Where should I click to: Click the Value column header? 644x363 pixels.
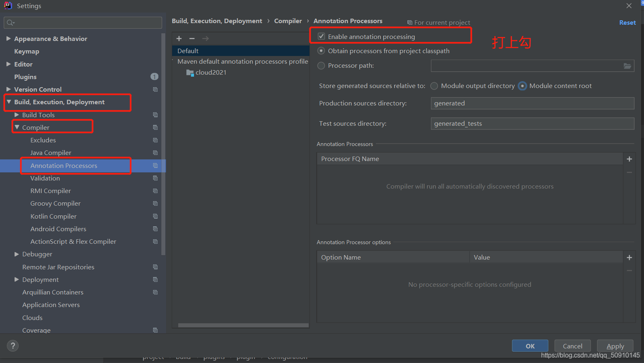click(546, 257)
